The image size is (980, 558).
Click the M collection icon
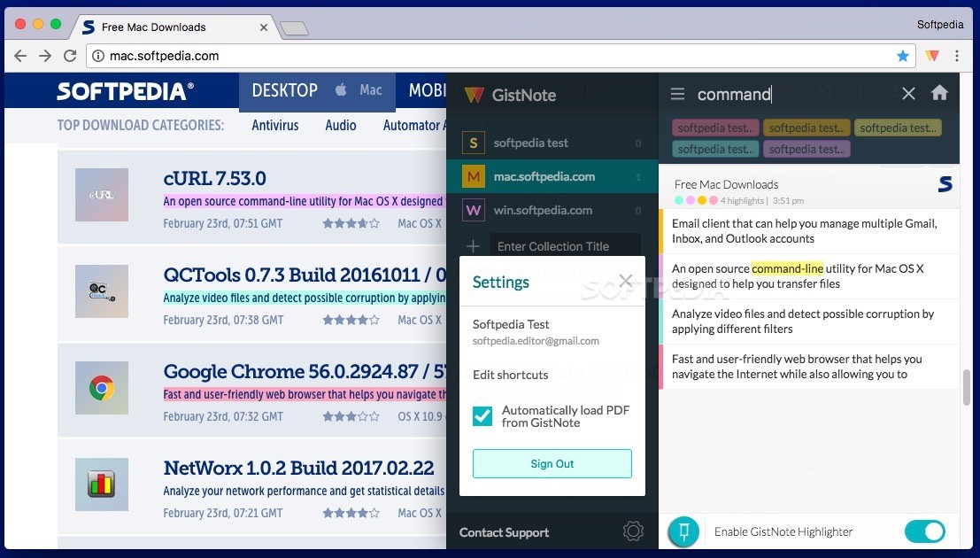[x=473, y=176]
